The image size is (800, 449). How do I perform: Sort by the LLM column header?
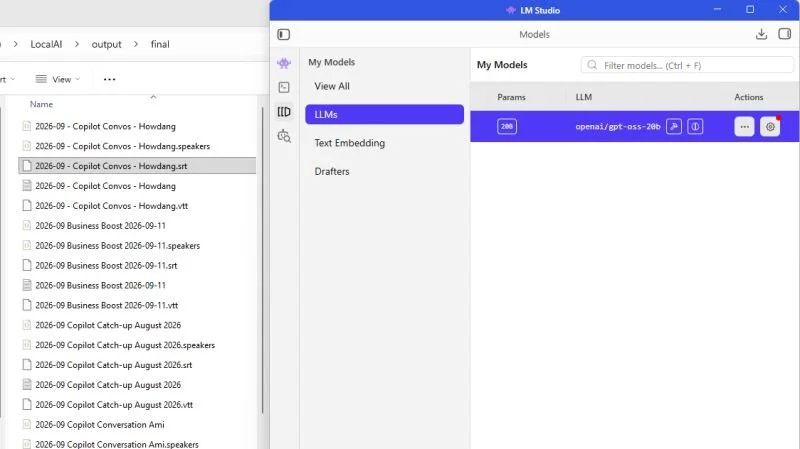point(584,97)
